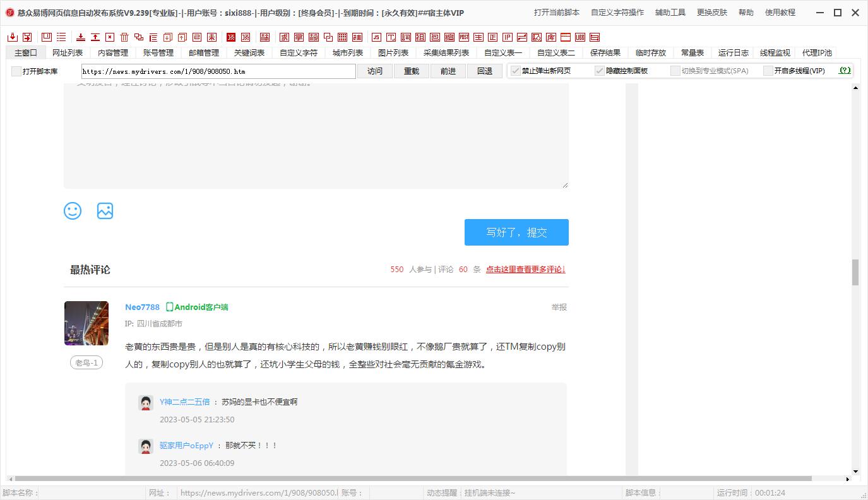Click inside the comment text area
This screenshot has width=868, height=500.
pyautogui.click(x=316, y=136)
